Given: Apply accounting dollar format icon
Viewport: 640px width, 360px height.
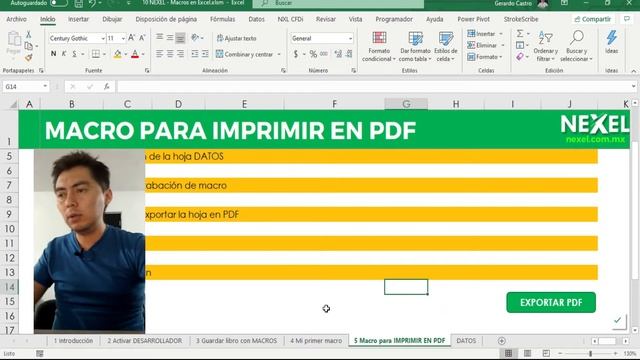Looking at the screenshot, I should coord(296,54).
